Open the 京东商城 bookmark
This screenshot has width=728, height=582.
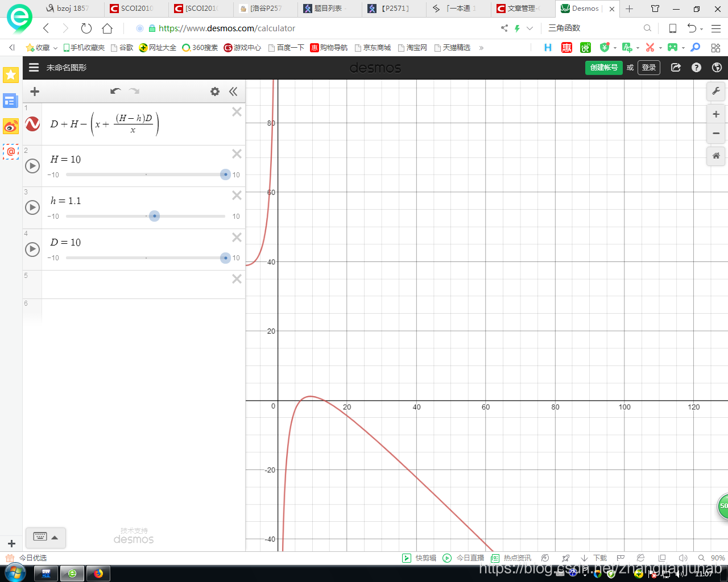click(x=373, y=48)
